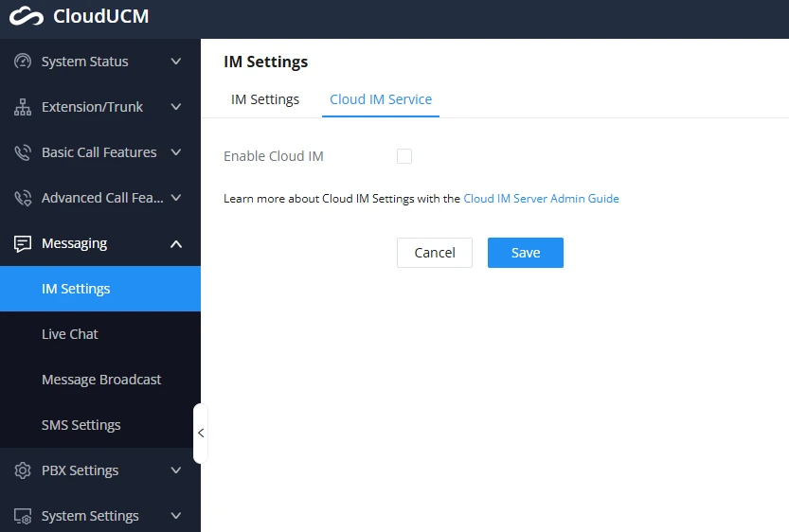Viewport: 789px width, 532px height.
Task: Click the System Settings monitor icon
Action: [23, 516]
